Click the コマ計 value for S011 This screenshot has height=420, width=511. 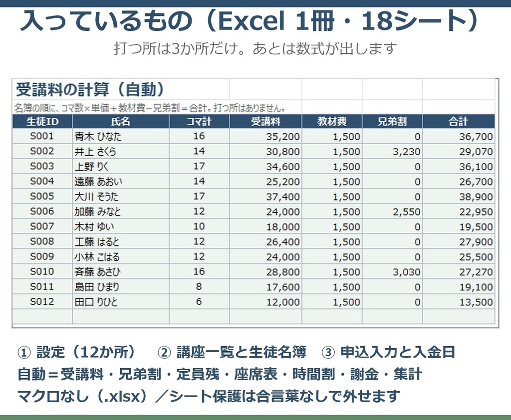199,286
